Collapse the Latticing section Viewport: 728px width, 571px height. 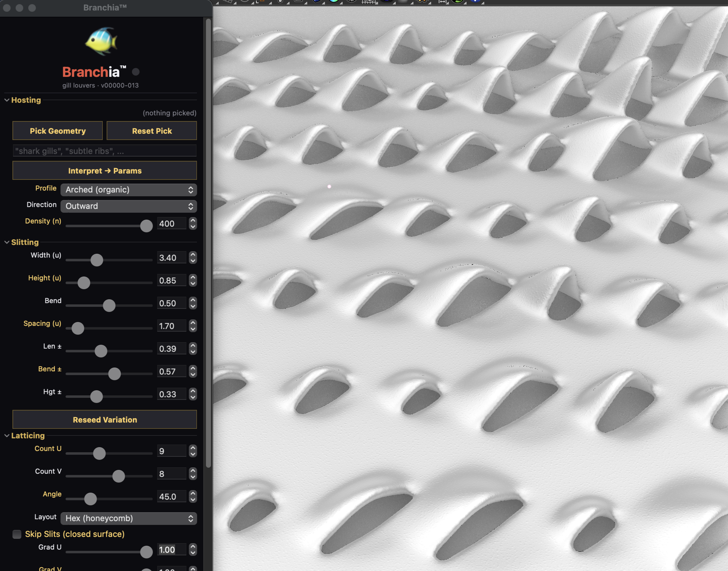pyautogui.click(x=7, y=436)
